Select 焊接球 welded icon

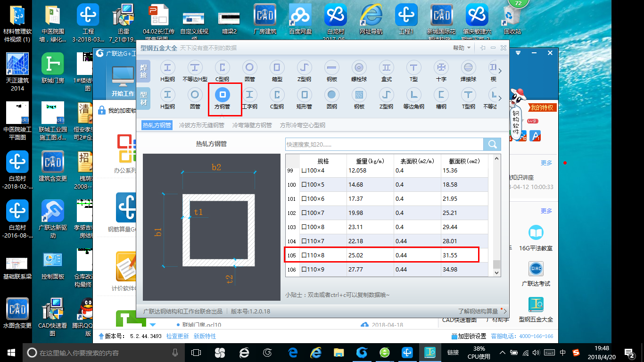[x=468, y=72]
